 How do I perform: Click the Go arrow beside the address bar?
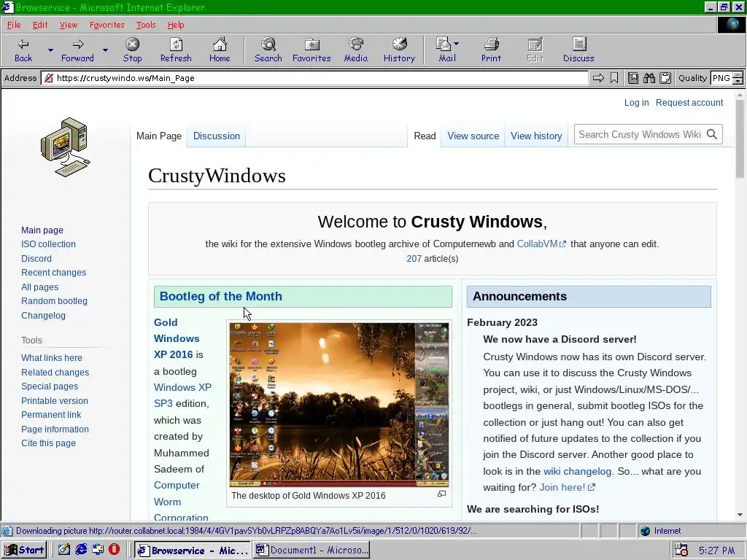[598, 78]
